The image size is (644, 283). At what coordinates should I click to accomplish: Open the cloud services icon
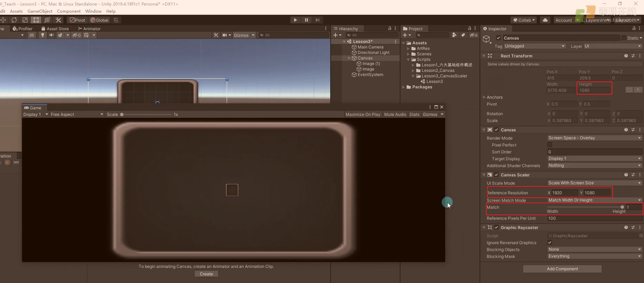click(x=545, y=20)
